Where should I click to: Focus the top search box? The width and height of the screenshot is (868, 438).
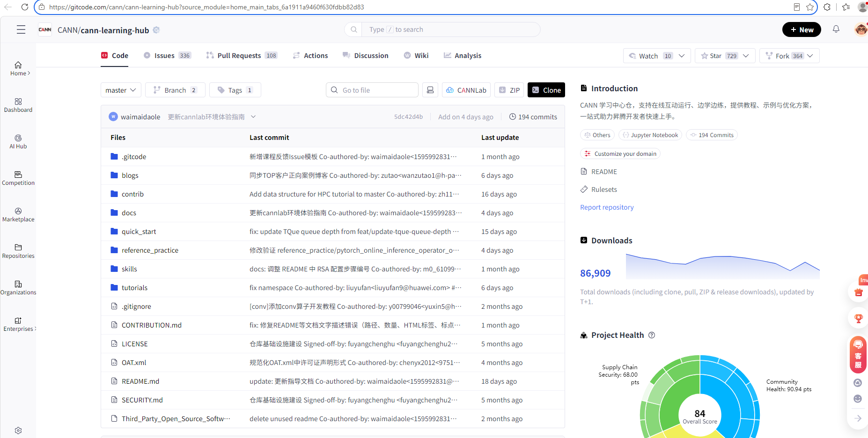[442, 29]
